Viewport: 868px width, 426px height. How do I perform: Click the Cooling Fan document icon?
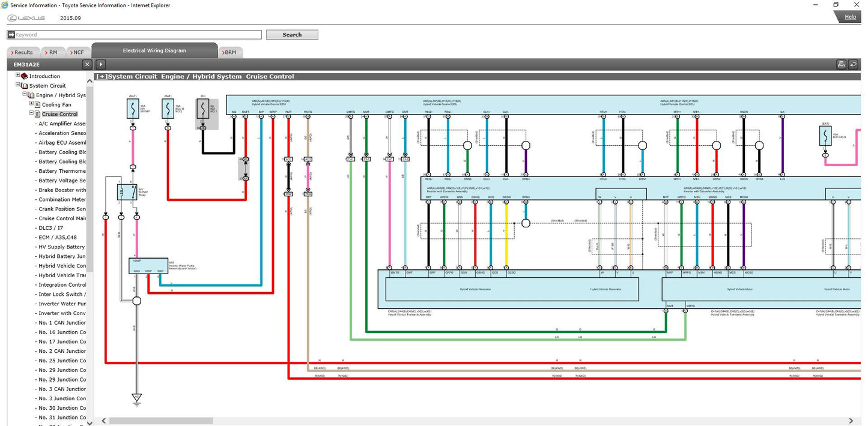37,104
